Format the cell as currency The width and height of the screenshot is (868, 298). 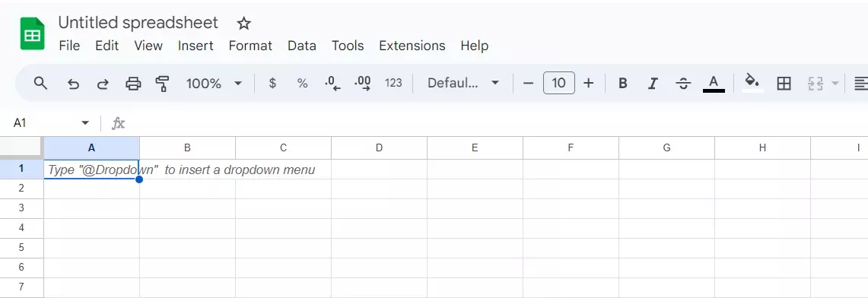(272, 84)
